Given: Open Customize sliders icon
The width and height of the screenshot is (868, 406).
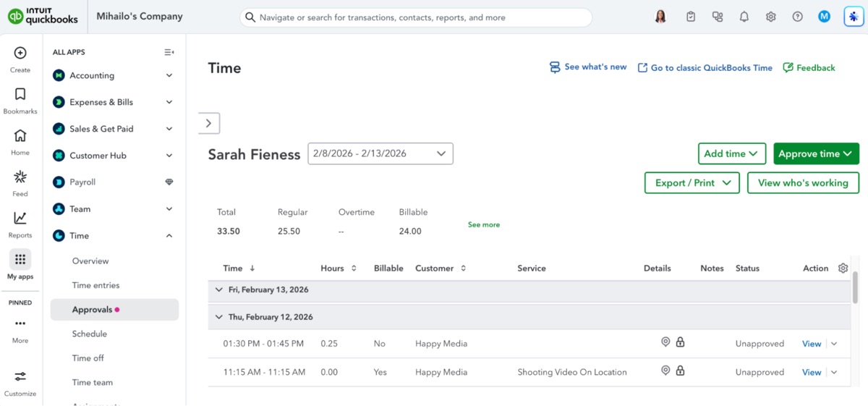Looking at the screenshot, I should click(x=20, y=376).
